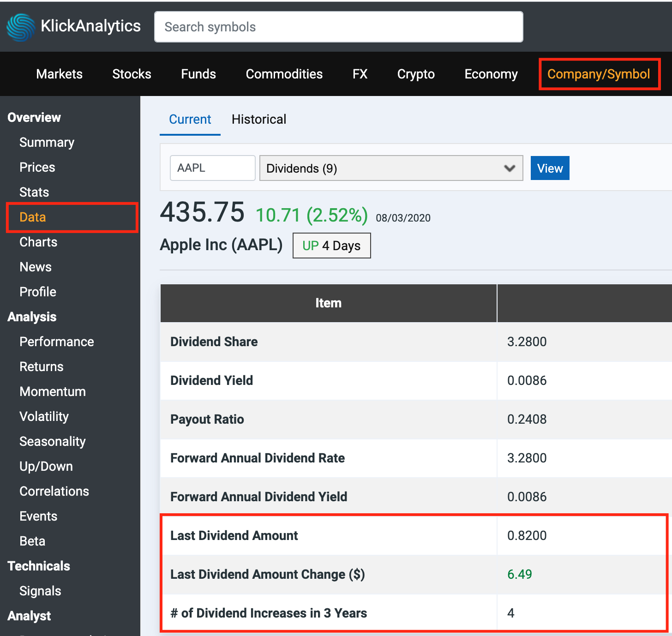Select the Forward Annual Dividend Rate label
The width and height of the screenshot is (672, 636).
[x=258, y=458]
